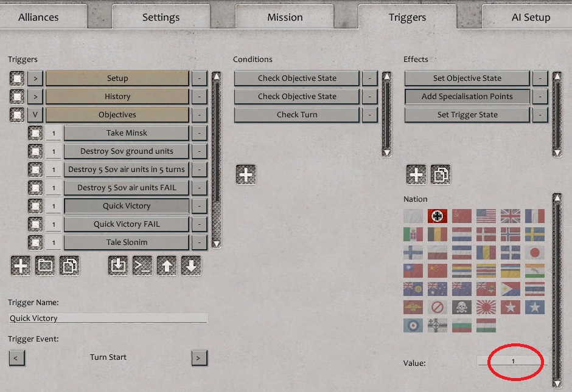Click the import trigger icon
572x392 pixels.
point(118,266)
